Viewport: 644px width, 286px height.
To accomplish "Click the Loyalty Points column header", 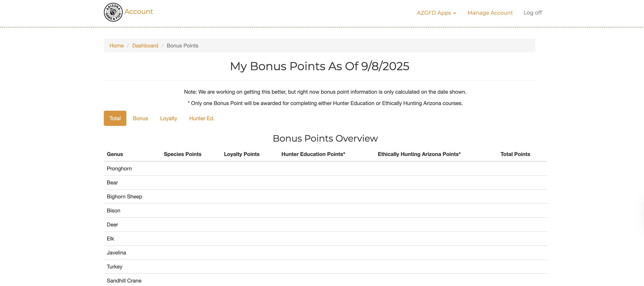I will coord(241,154).
